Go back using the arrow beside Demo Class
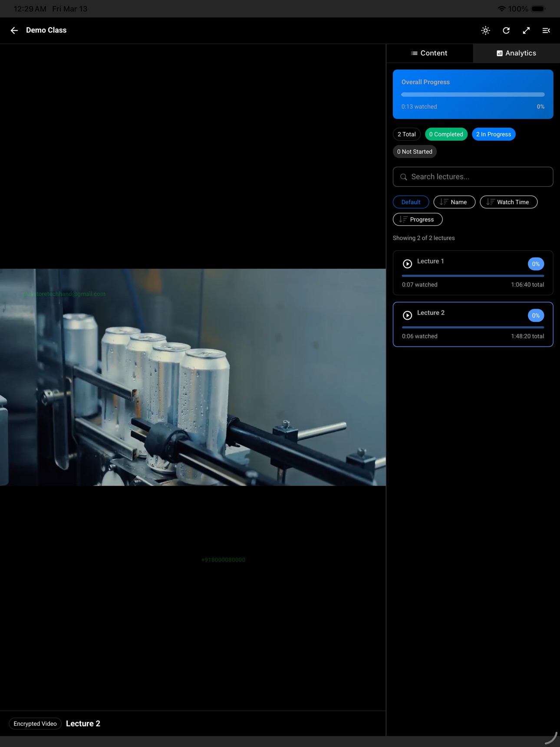This screenshot has width=560, height=747. pyautogui.click(x=14, y=30)
